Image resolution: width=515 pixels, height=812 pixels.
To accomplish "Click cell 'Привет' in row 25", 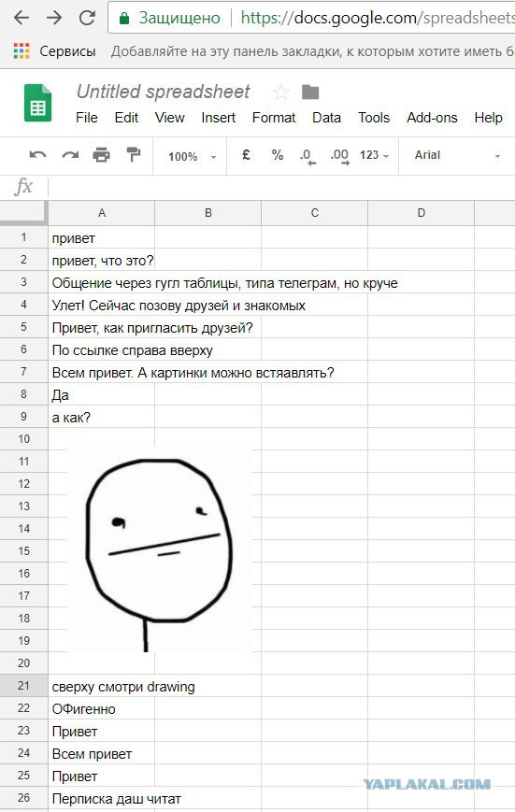I will 102,776.
